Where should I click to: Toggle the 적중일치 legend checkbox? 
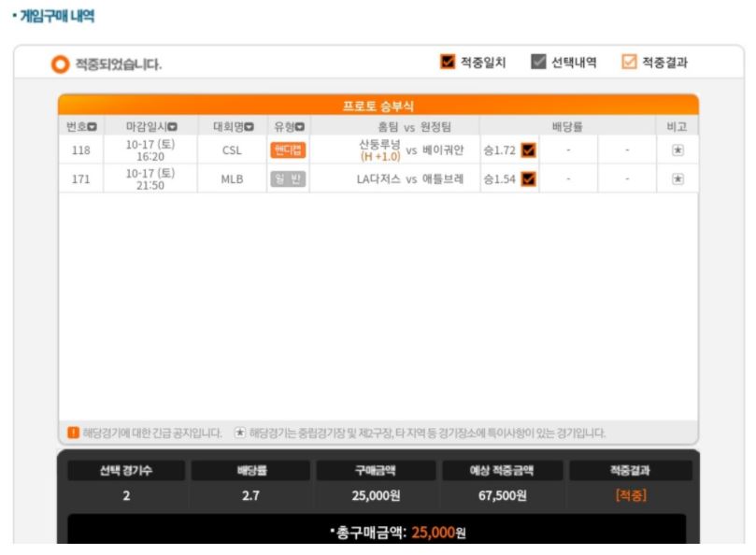(448, 62)
